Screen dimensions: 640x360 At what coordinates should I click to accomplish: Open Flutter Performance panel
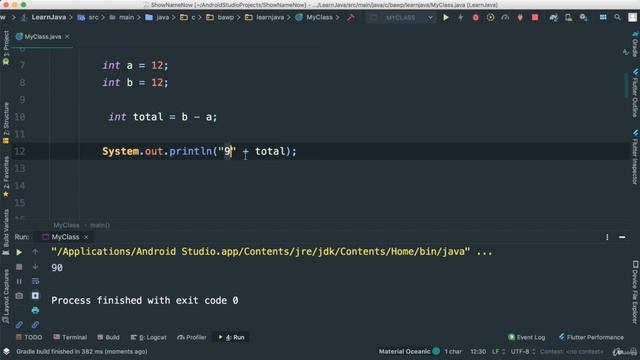pyautogui.click(x=591, y=337)
